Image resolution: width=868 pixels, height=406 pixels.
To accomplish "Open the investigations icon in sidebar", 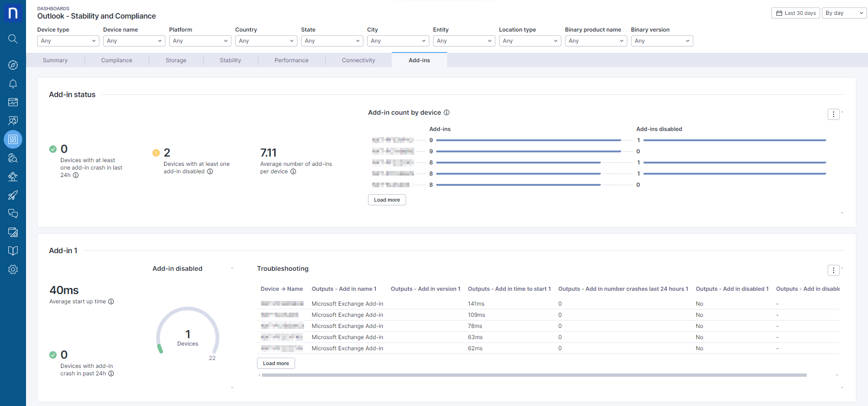I will click(13, 158).
